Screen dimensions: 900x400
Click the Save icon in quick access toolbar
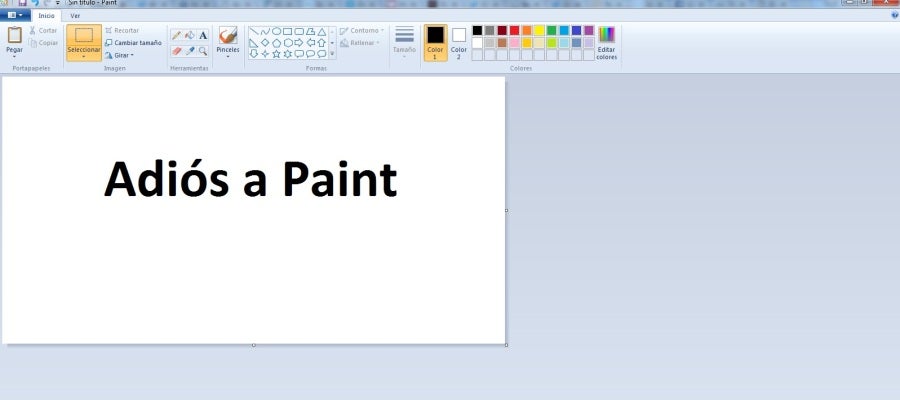pos(23,3)
